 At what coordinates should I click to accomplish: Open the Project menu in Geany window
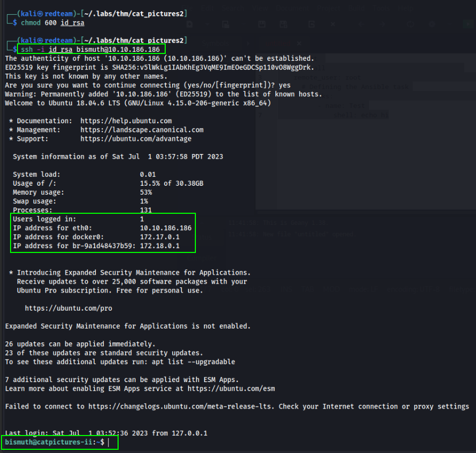329,8
